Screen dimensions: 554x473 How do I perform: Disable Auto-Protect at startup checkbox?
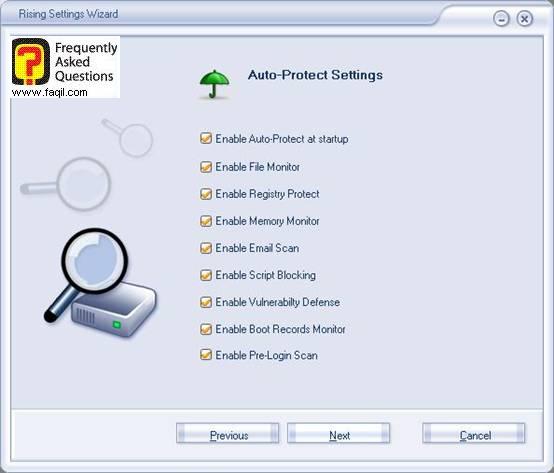206,138
